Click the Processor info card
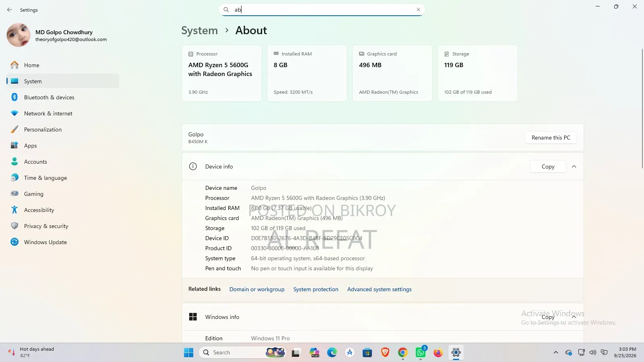This screenshot has width=644, height=362. click(x=222, y=73)
